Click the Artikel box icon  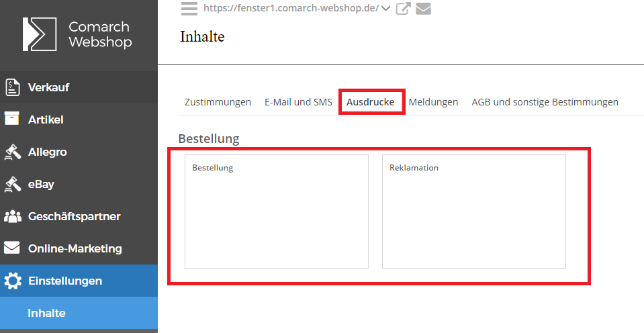click(12, 120)
